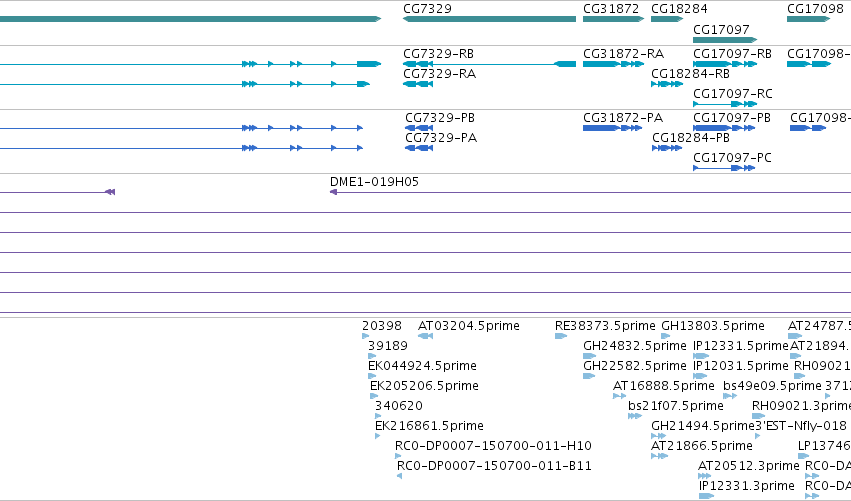Click the CG17097-RB transcript

(725, 64)
